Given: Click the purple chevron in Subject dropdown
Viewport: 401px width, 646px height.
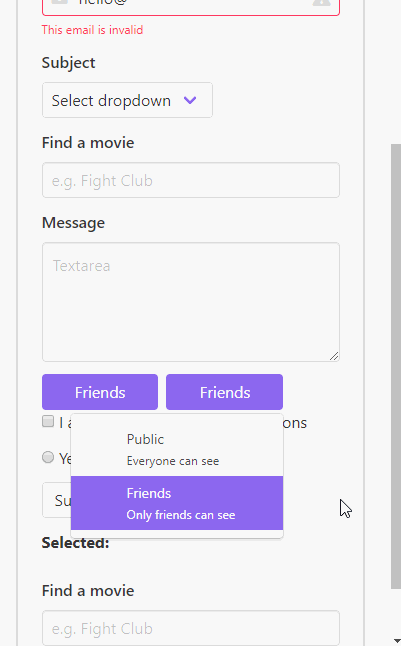Looking at the screenshot, I should click(x=190, y=100).
